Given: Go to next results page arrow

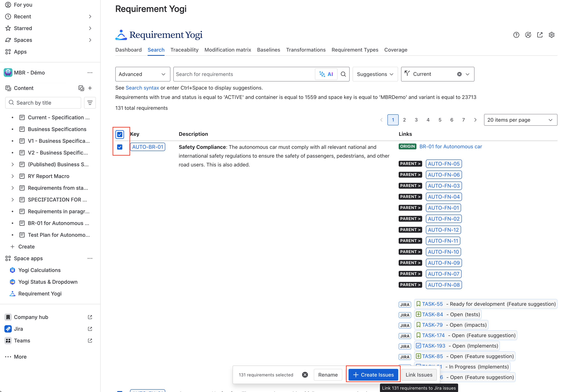Looking at the screenshot, I should click(475, 120).
